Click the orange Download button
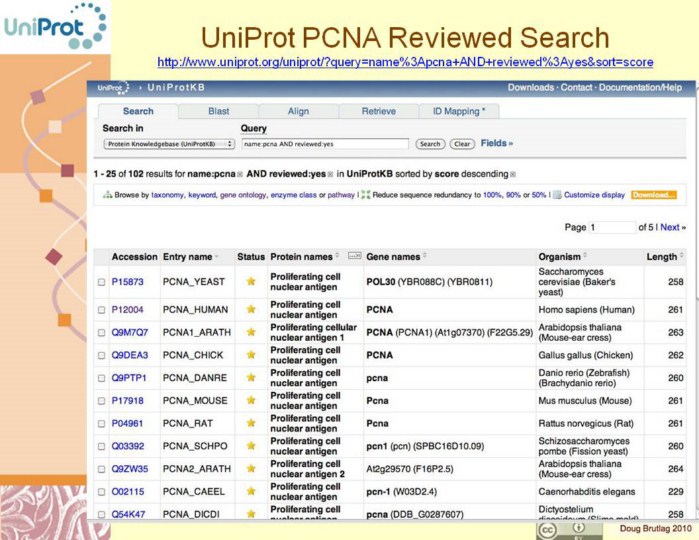Screen dimensions: 699x540 pyautogui.click(x=653, y=195)
